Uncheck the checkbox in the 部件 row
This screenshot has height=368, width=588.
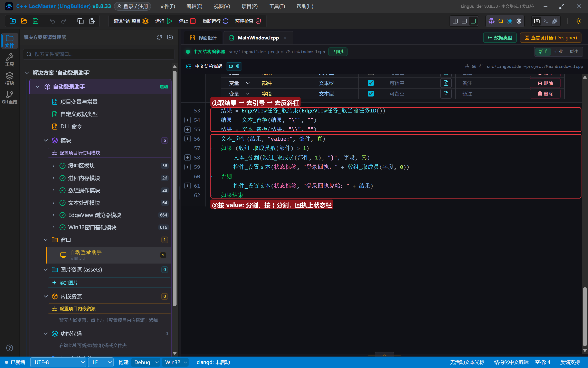coord(371,83)
